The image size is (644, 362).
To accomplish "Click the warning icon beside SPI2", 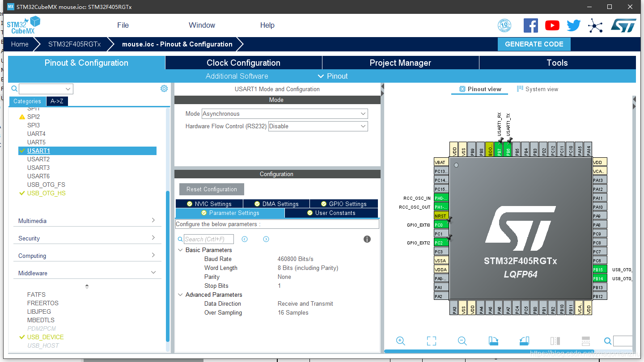I will tap(22, 117).
